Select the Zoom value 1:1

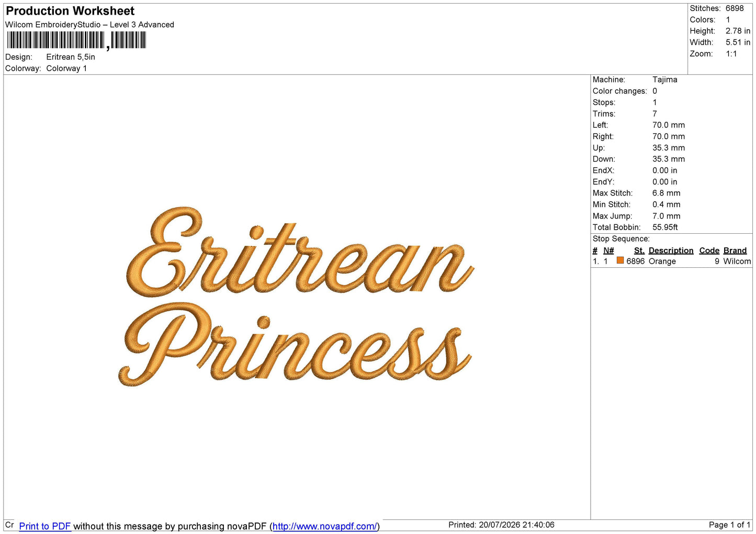pyautogui.click(x=731, y=54)
